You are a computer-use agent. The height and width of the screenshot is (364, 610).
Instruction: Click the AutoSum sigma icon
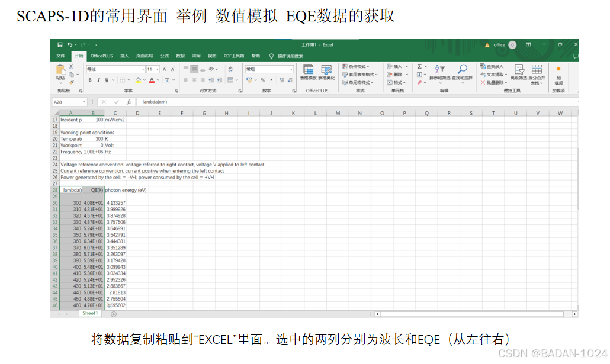[x=419, y=66]
